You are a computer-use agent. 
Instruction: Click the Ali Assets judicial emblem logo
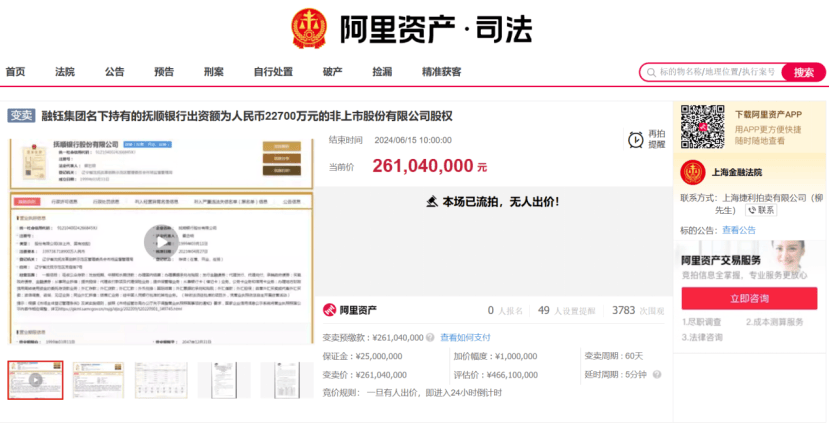(310, 29)
